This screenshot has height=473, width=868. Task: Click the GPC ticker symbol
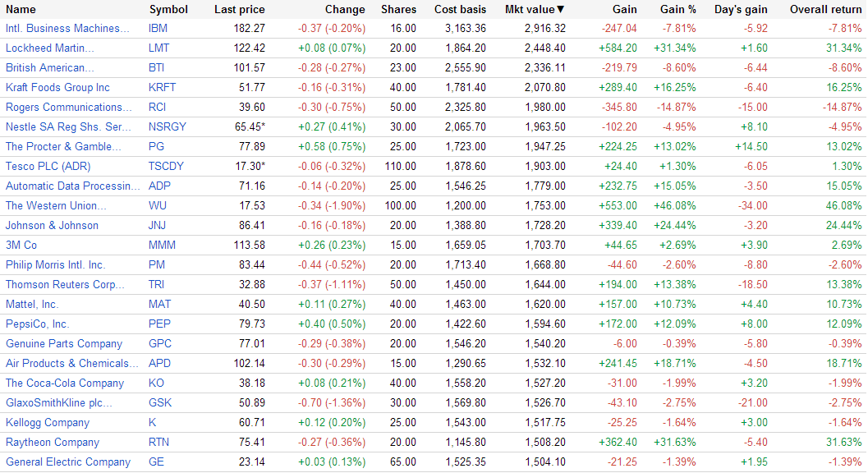(x=160, y=344)
